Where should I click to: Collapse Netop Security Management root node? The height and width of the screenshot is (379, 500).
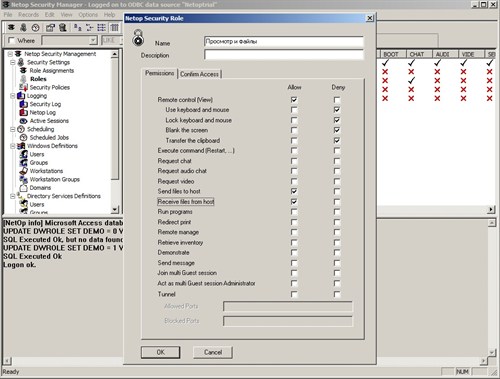(10, 54)
